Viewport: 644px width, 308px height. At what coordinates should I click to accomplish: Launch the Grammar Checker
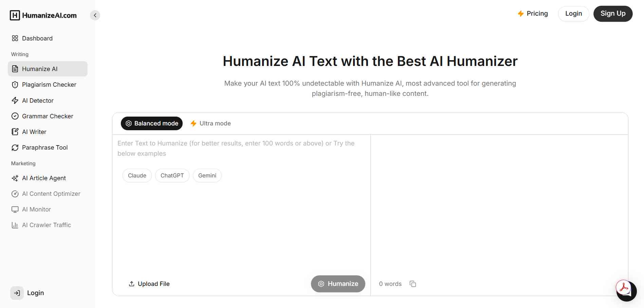click(47, 116)
